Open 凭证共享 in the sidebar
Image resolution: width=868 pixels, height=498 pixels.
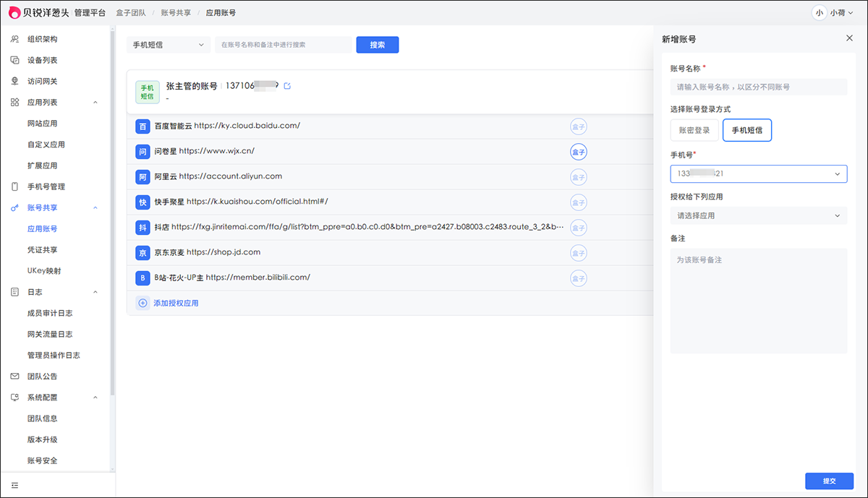[x=42, y=250]
